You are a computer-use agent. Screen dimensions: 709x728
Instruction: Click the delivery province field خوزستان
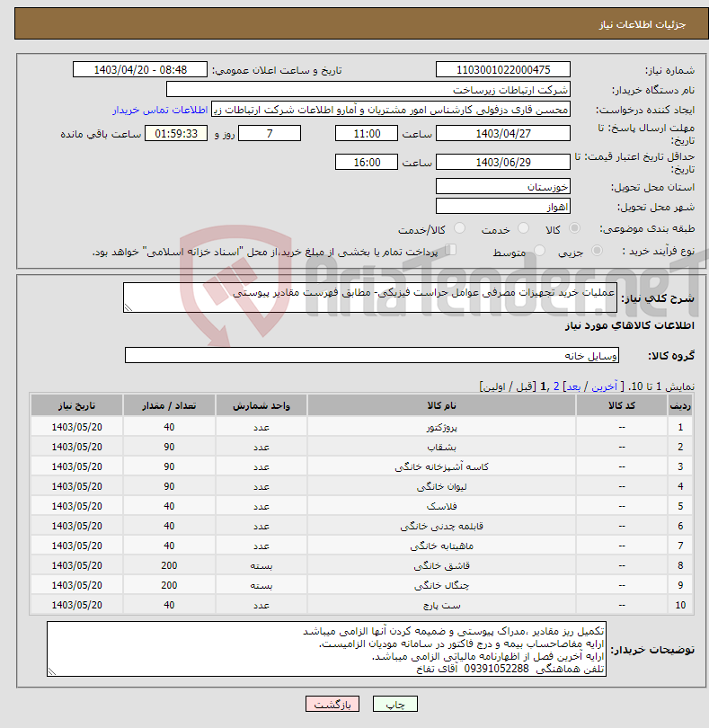[503, 187]
